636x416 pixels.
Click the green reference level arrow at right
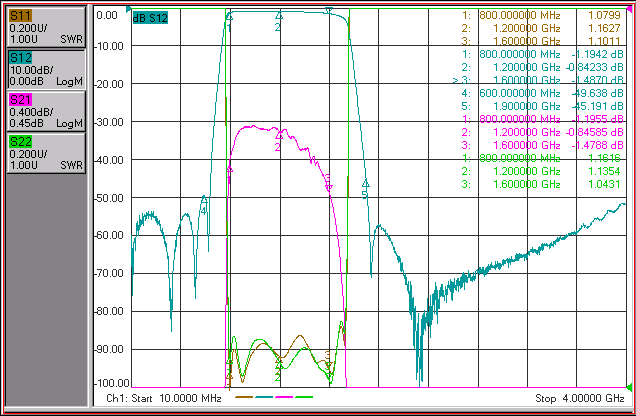630,387
